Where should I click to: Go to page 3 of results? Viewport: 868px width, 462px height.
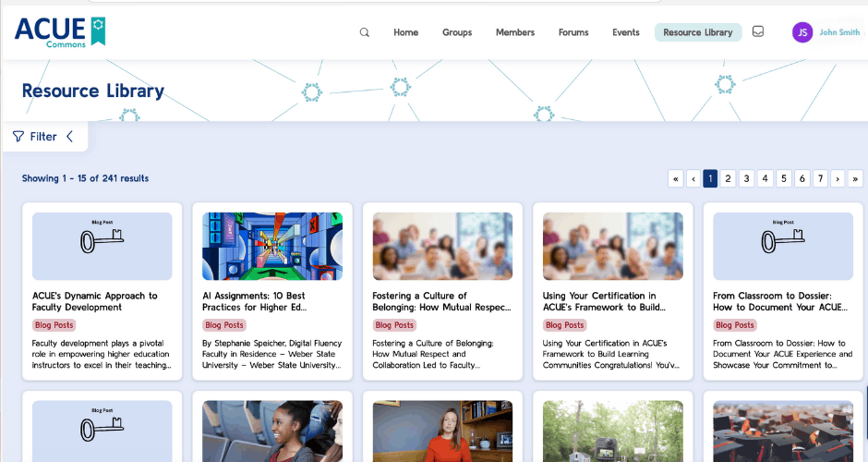coord(746,178)
